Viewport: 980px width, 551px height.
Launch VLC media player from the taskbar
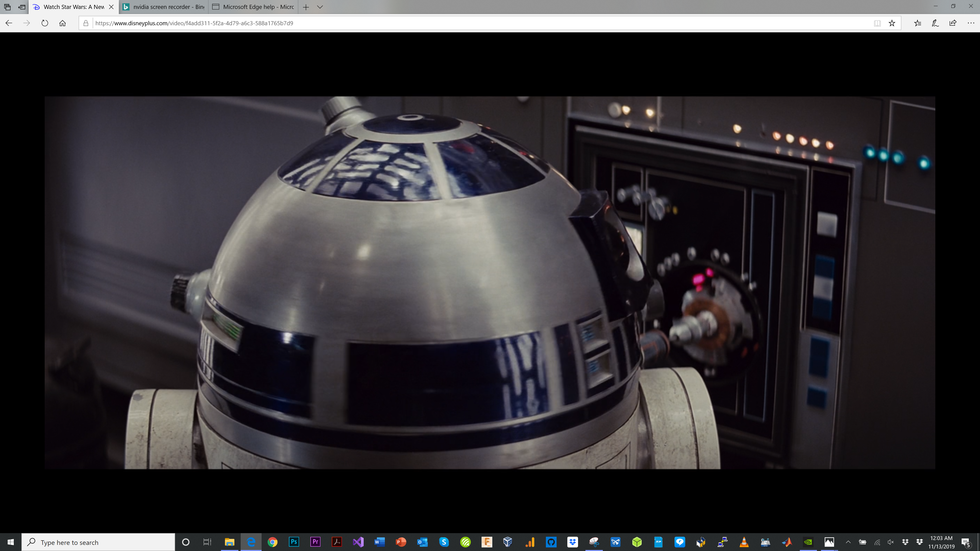click(744, 542)
